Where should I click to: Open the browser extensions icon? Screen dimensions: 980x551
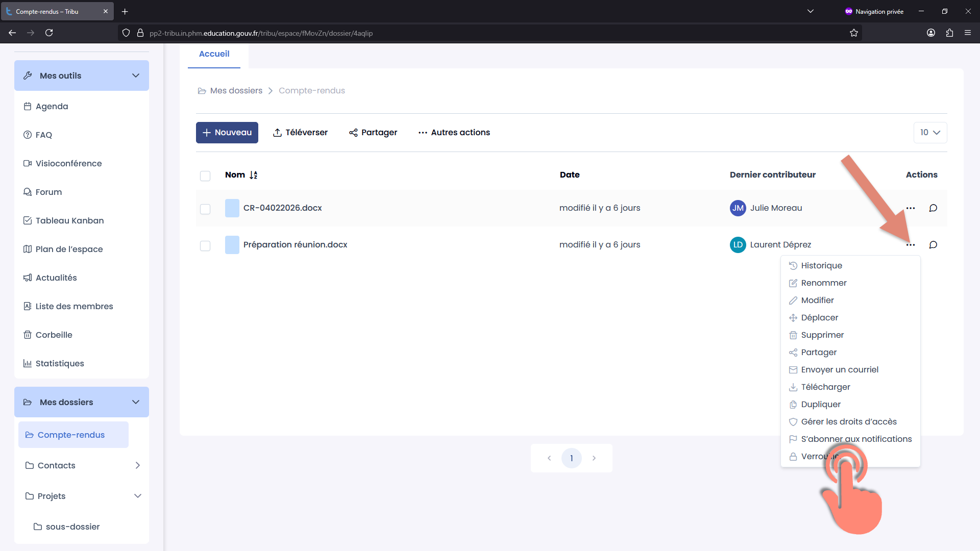[949, 33]
